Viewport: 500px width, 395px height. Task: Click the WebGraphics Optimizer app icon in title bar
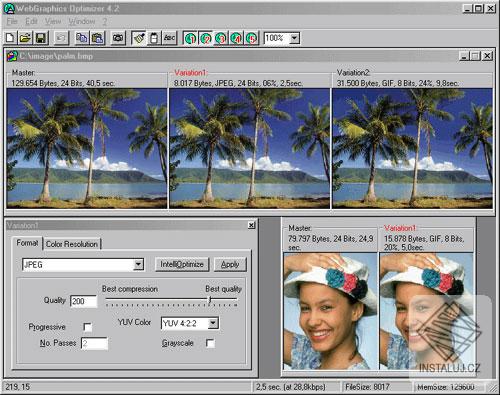click(9, 8)
